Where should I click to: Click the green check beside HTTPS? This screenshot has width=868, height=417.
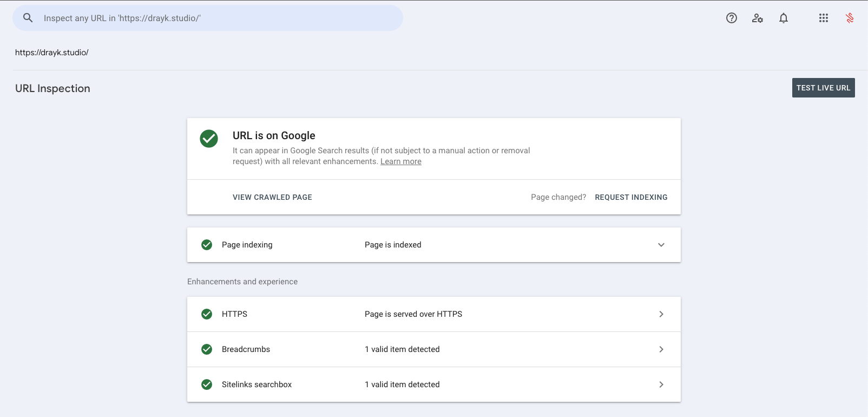pyautogui.click(x=207, y=314)
